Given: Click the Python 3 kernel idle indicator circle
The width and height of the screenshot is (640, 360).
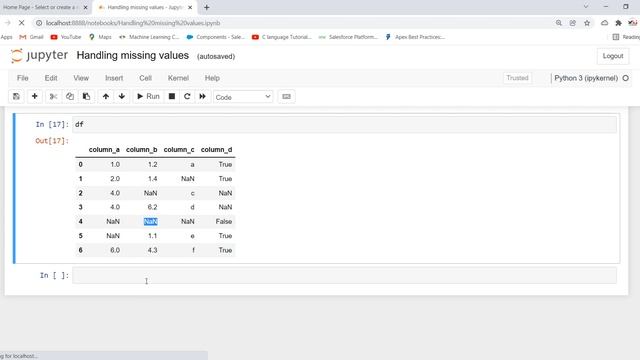Looking at the screenshot, I should pos(626,78).
